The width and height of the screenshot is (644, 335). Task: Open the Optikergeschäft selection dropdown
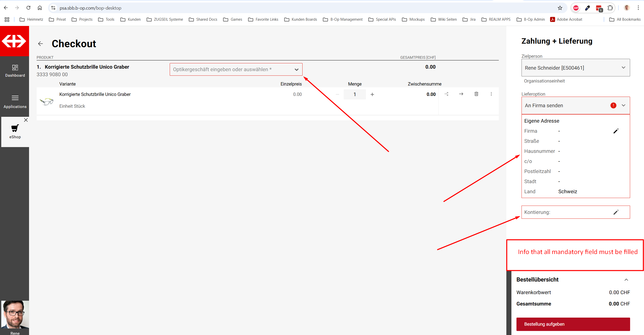tap(236, 69)
